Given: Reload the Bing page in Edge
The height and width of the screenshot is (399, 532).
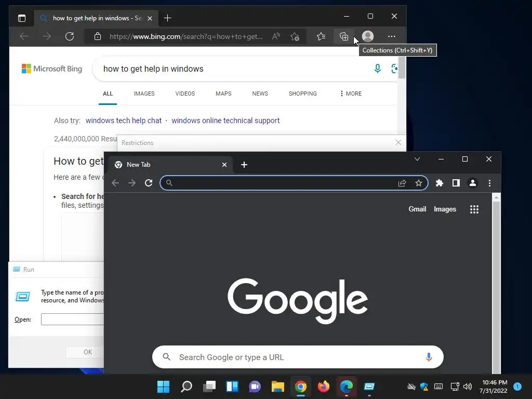Looking at the screenshot, I should 70,36.
